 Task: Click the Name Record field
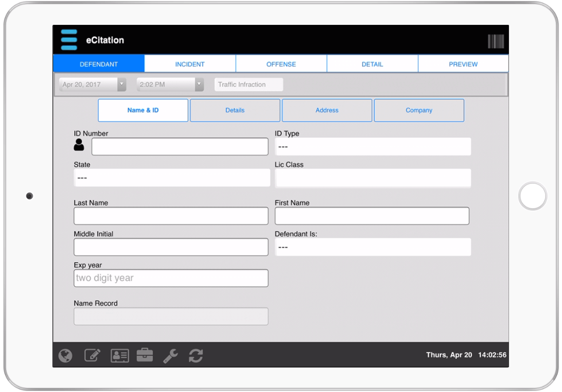point(171,316)
